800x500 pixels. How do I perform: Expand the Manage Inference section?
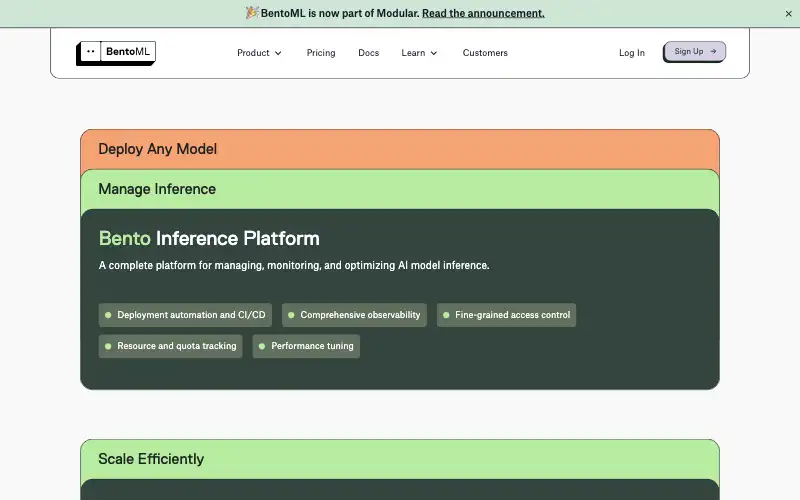(399, 189)
